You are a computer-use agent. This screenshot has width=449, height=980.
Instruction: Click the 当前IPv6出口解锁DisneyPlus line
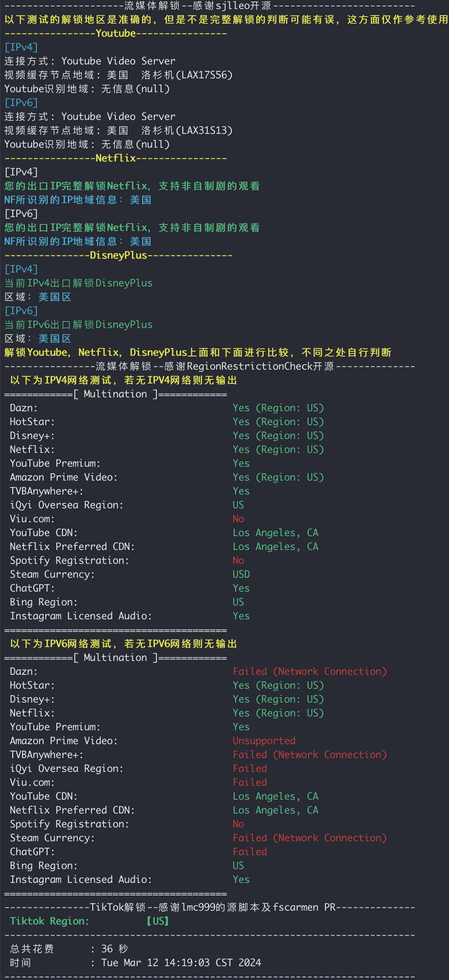78,325
